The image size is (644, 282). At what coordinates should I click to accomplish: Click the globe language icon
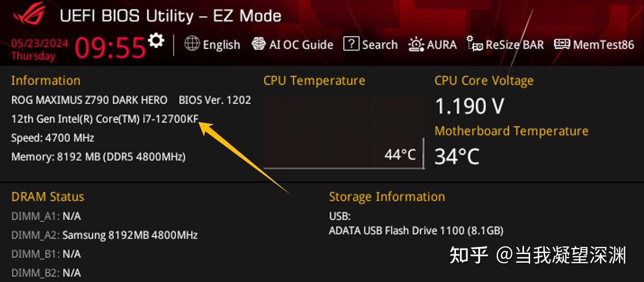point(192,44)
